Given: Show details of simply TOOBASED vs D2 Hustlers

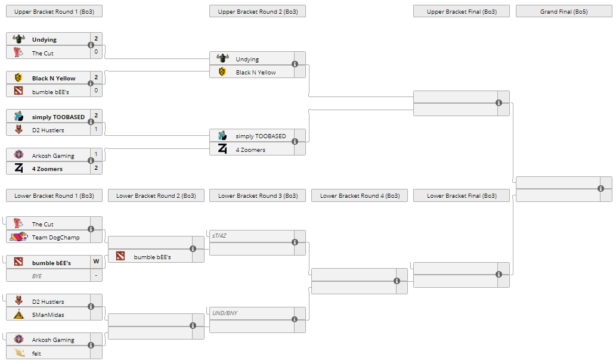Looking at the screenshot, I should 91,122.
